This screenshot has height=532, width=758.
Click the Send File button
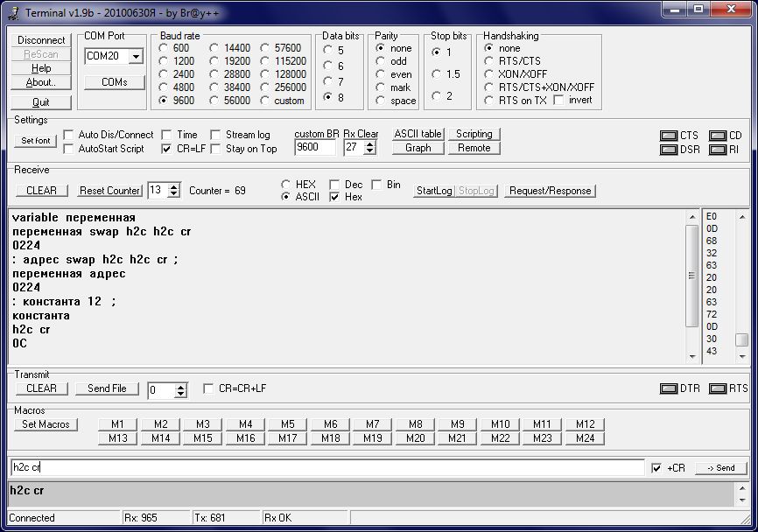tap(107, 388)
